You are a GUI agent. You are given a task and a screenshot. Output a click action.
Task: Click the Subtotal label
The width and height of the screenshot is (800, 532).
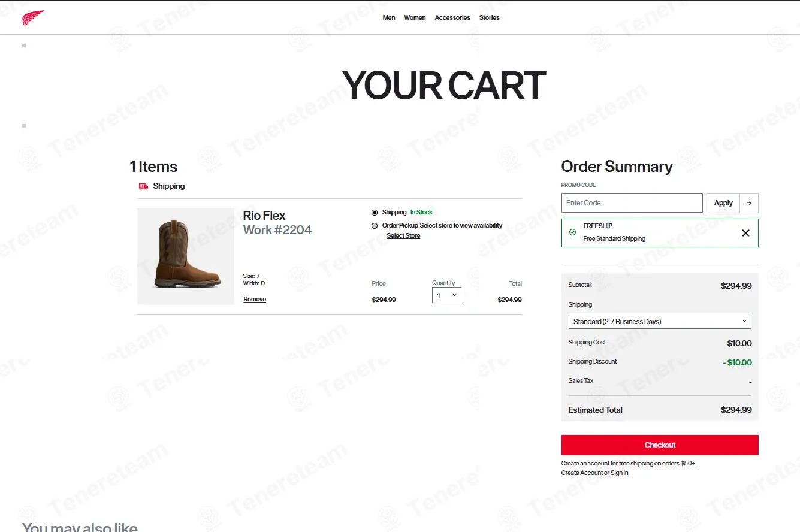point(580,285)
